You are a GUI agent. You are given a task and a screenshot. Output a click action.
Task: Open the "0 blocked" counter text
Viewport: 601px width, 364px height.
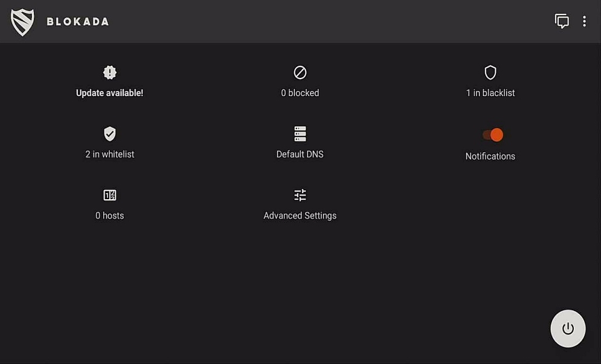click(x=300, y=93)
